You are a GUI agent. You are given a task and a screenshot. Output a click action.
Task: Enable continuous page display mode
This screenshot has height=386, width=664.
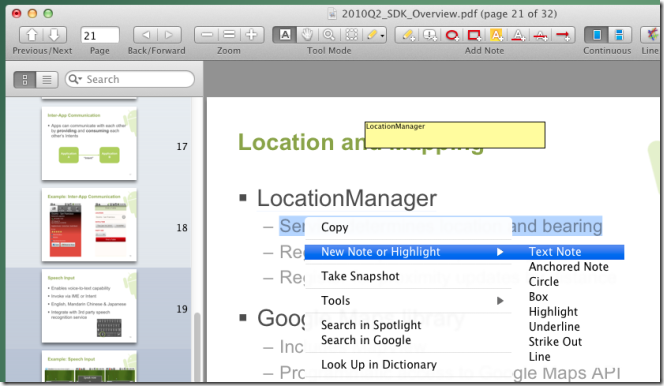620,35
